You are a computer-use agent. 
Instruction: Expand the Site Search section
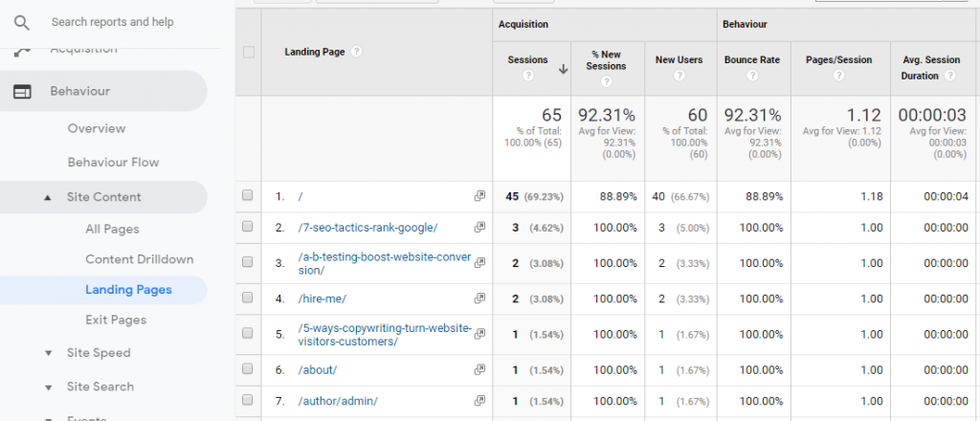pyautogui.click(x=48, y=387)
